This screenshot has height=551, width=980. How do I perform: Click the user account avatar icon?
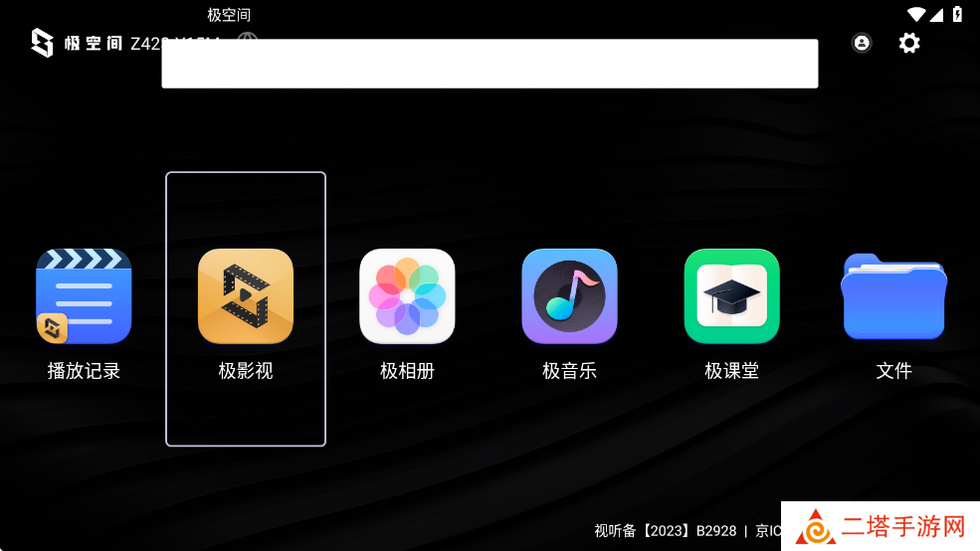pos(862,43)
